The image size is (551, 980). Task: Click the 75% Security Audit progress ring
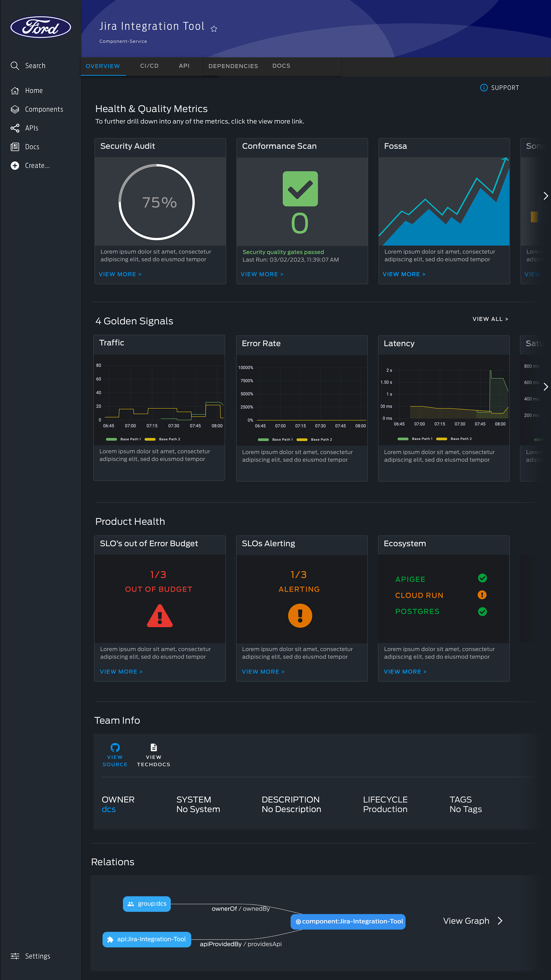click(x=157, y=202)
